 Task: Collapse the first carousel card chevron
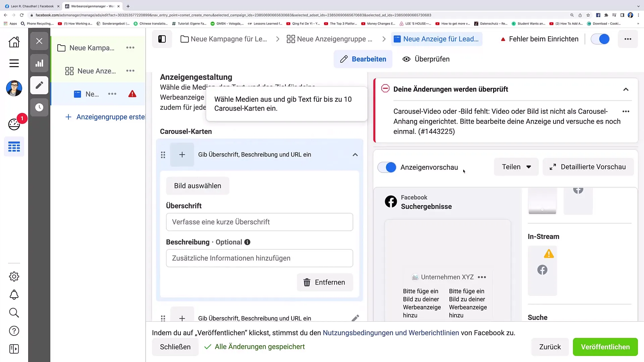click(355, 155)
